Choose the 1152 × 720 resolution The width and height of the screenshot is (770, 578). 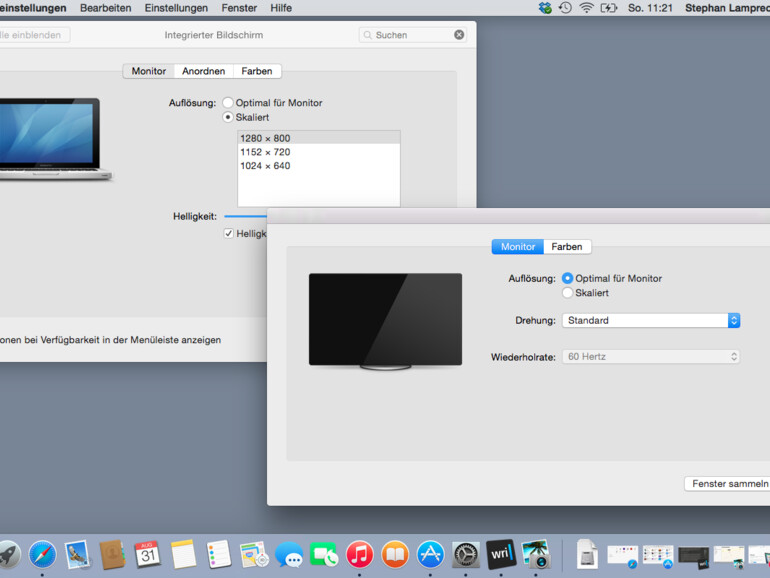click(266, 152)
